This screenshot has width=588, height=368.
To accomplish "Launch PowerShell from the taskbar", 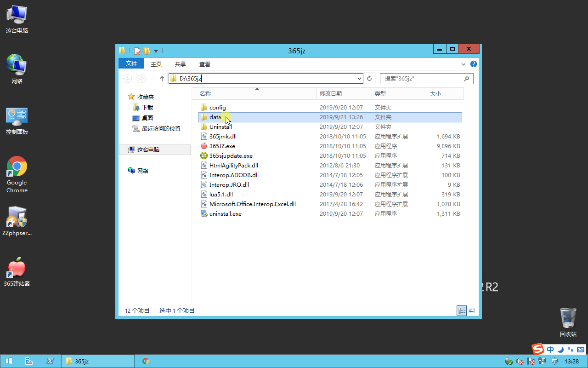I will click(x=51, y=361).
